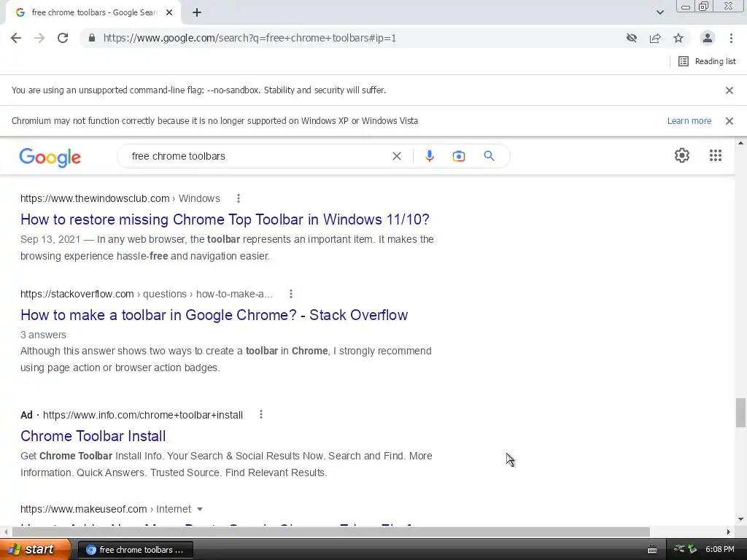
Task: Select the Chrome taskbar button
Action: [x=135, y=550]
